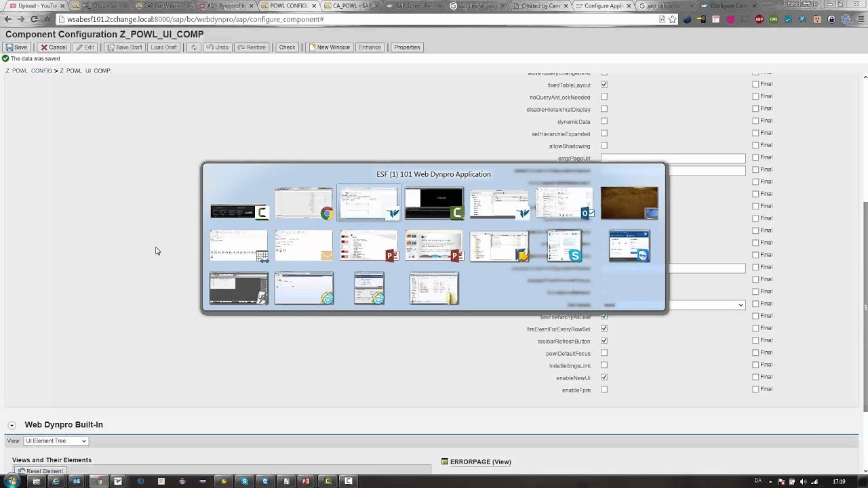Check the powlDefaultFocus option
This screenshot has height=488, width=868.
(x=604, y=353)
